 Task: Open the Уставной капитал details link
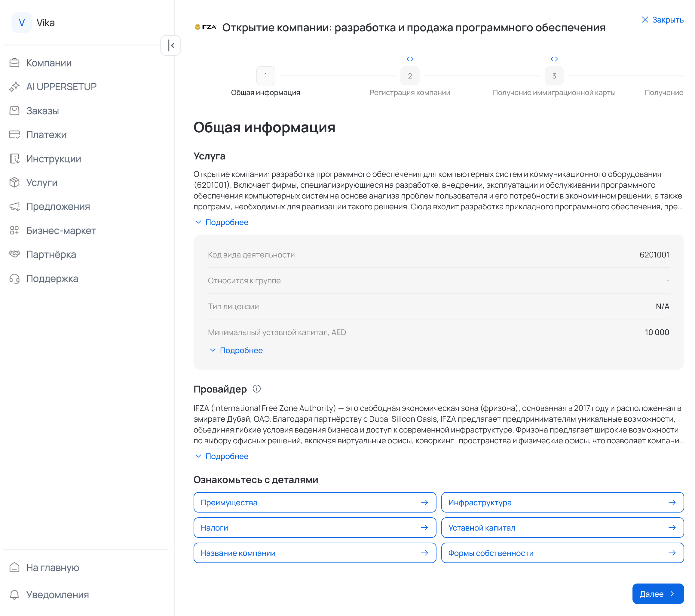click(x=562, y=528)
